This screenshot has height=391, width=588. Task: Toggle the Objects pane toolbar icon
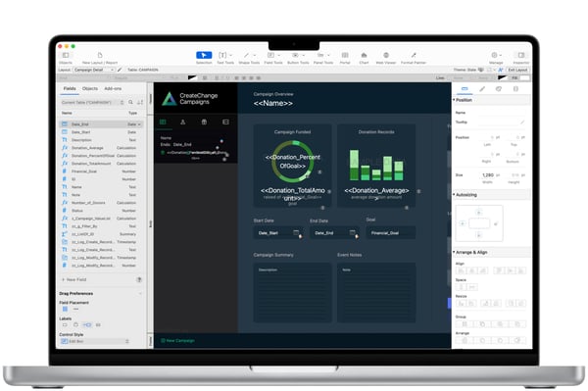click(66, 55)
